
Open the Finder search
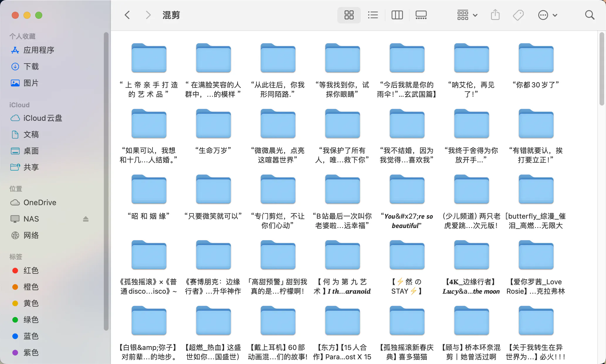(x=590, y=15)
